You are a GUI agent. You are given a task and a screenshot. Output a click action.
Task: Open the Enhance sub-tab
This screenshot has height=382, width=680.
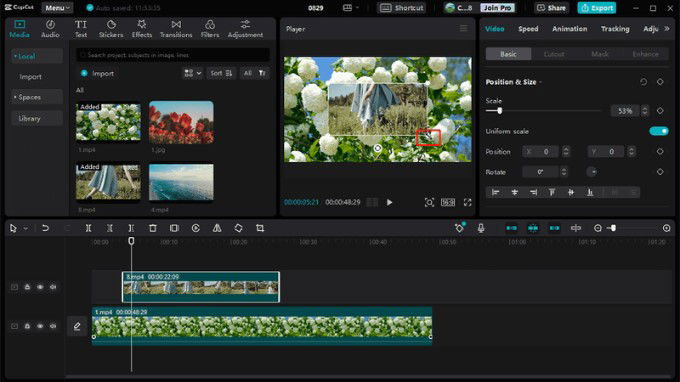645,54
